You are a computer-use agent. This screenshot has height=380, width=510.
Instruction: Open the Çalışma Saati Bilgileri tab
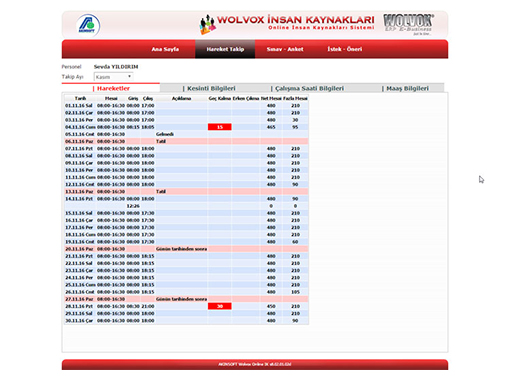point(307,88)
